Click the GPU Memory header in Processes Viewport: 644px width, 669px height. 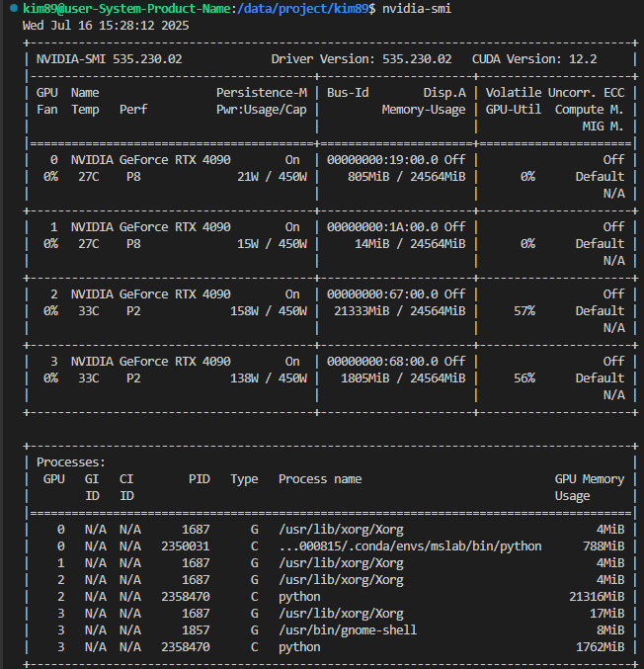tap(590, 479)
